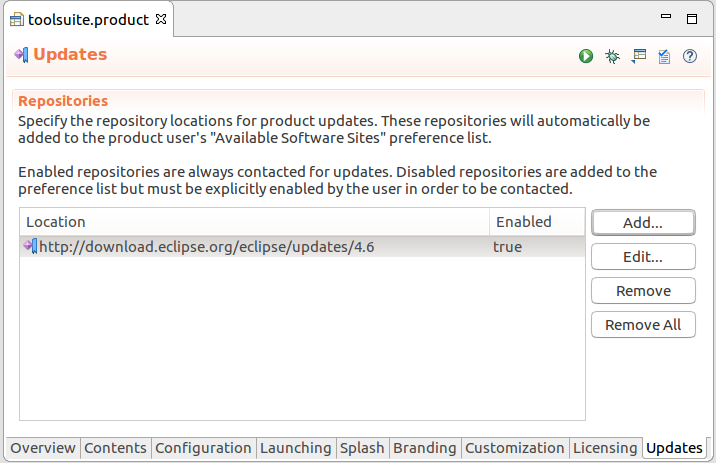The width and height of the screenshot is (716, 463).
Task: Launch an Eclipse application with the green run icon
Action: click(585, 56)
